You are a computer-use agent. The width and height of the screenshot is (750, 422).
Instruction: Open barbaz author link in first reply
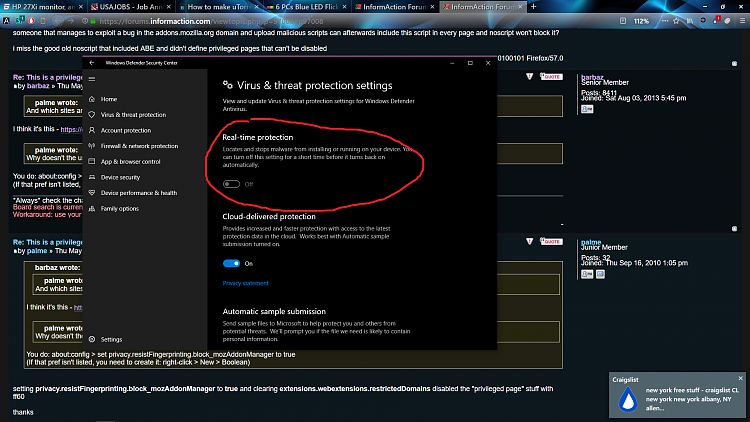click(x=38, y=86)
